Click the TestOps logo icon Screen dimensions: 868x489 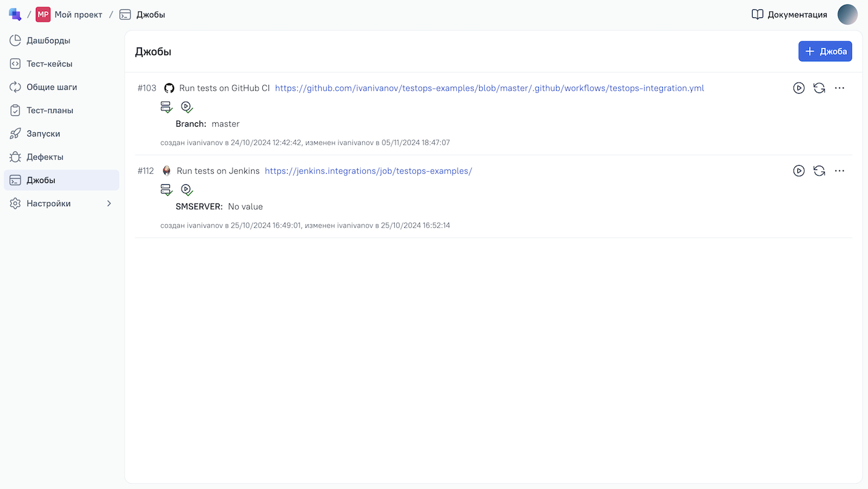14,14
